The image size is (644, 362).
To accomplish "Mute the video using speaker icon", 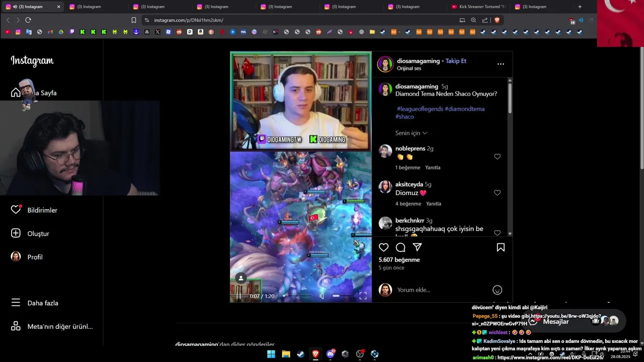I will (322, 296).
